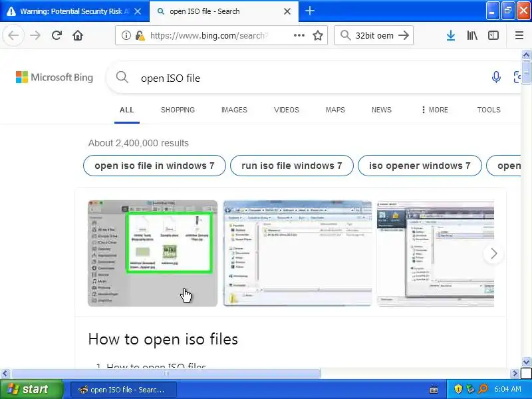Image resolution: width=532 pixels, height=399 pixels.
Task: Click the Bing search magnifier icon
Action: coord(122,77)
